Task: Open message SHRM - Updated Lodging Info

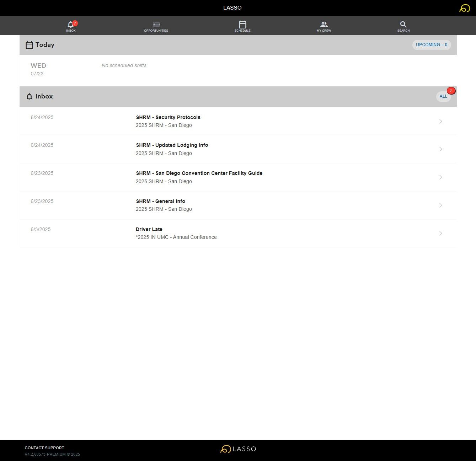Action: (238, 149)
